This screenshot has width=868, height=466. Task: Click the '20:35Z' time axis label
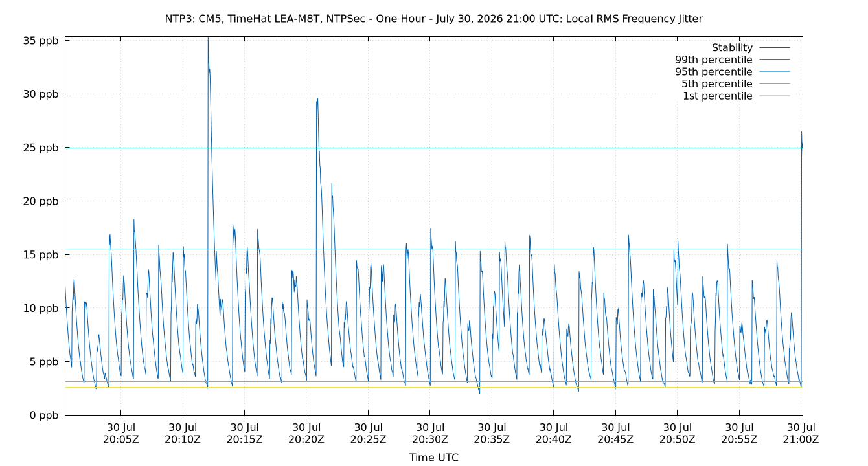click(492, 439)
